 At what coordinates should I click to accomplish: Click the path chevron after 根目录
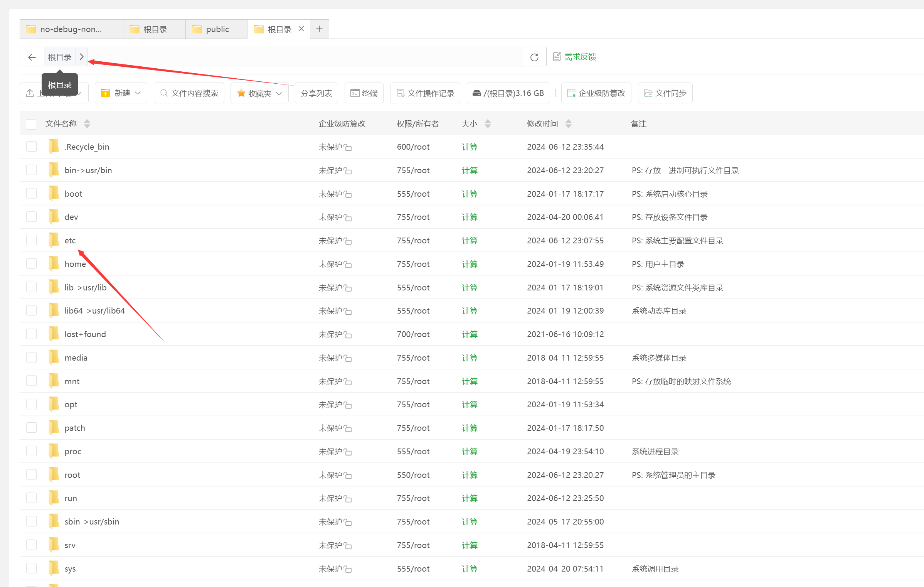coord(82,57)
